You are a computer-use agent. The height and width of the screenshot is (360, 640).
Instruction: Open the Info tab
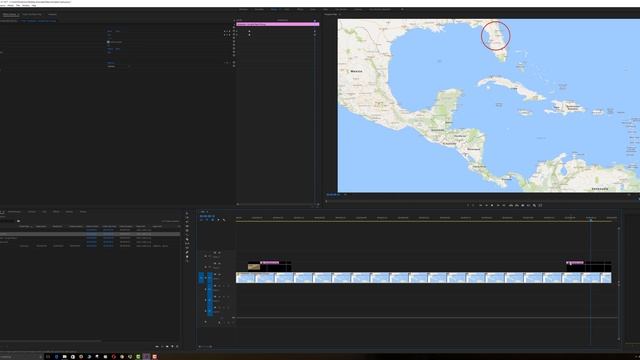[44, 212]
